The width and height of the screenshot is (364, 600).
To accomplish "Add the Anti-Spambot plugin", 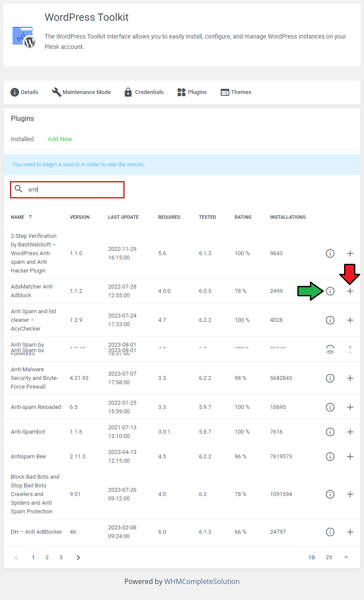I will click(350, 432).
